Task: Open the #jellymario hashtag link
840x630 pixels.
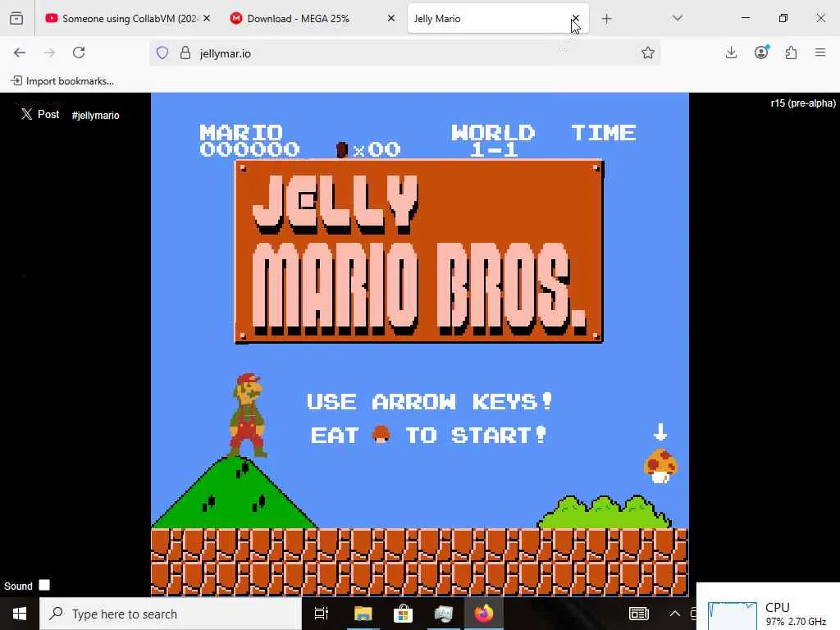Action: 95,115
